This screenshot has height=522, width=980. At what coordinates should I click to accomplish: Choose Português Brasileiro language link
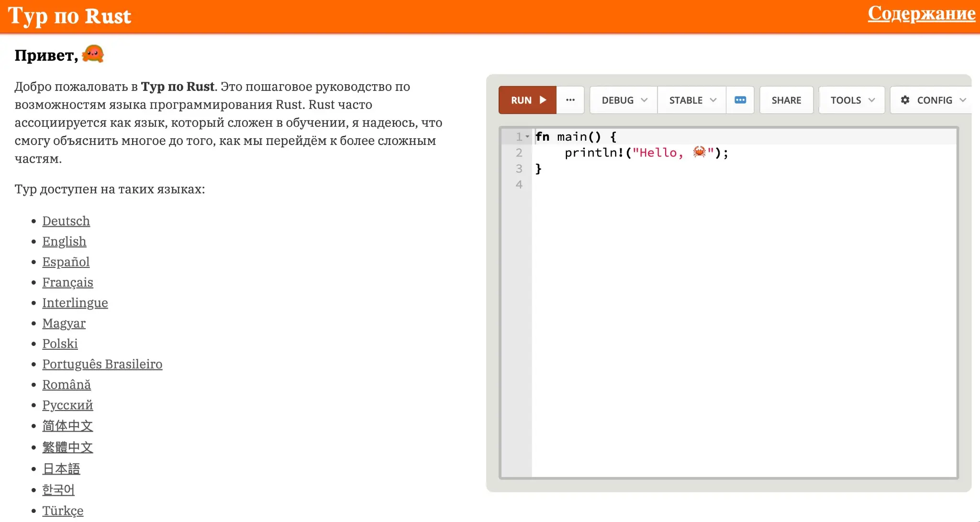(102, 365)
